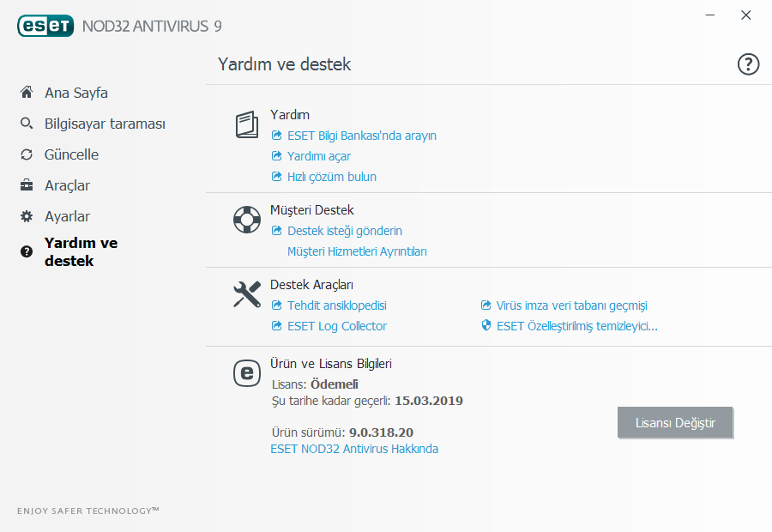772x532 pixels.
Task: Click the Yardımı açar link
Action: click(319, 156)
